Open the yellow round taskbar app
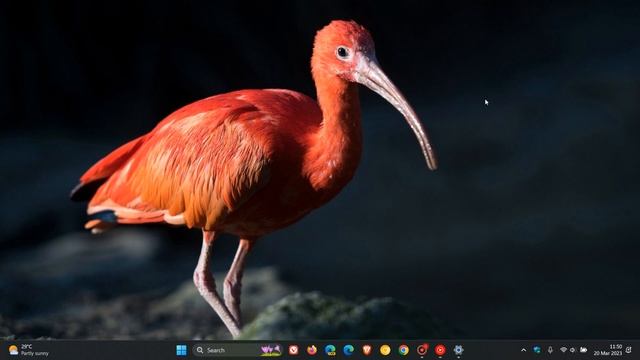Screen dimensions: 640x360 pos(385,350)
